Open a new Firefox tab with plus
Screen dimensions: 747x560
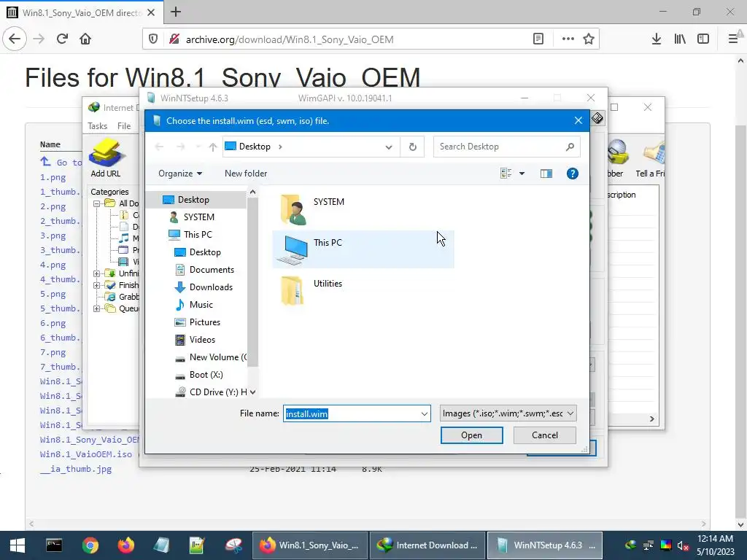pos(176,12)
